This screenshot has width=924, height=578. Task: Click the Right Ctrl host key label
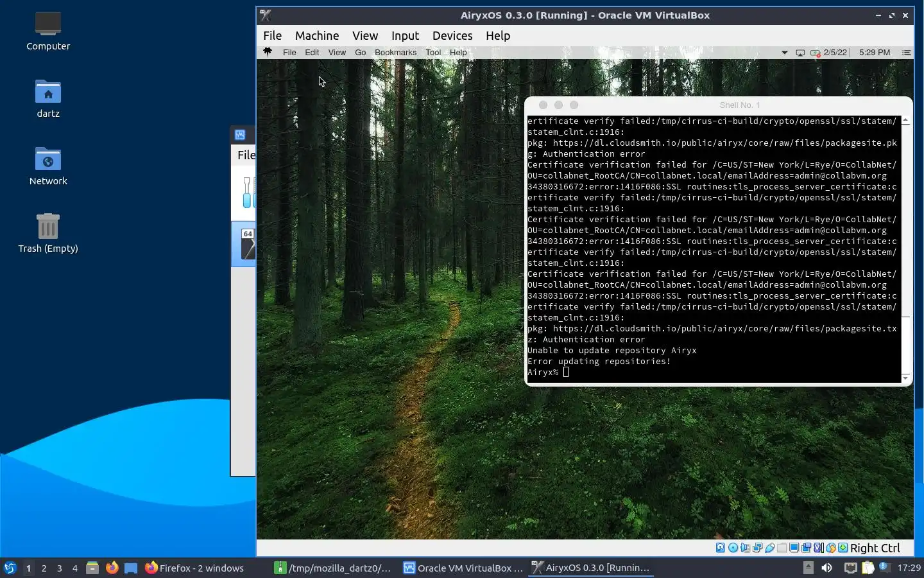(875, 548)
